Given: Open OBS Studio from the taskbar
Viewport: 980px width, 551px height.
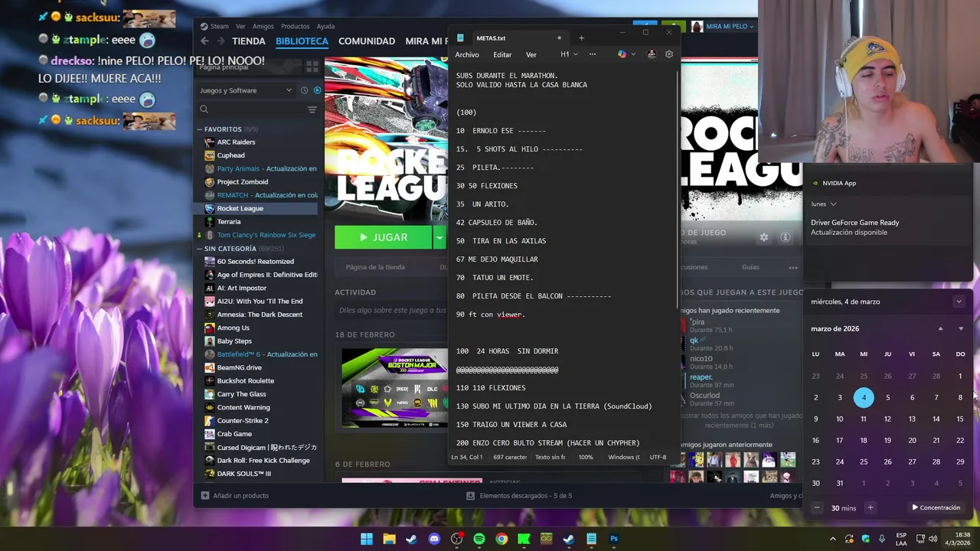Looking at the screenshot, I should 457,539.
